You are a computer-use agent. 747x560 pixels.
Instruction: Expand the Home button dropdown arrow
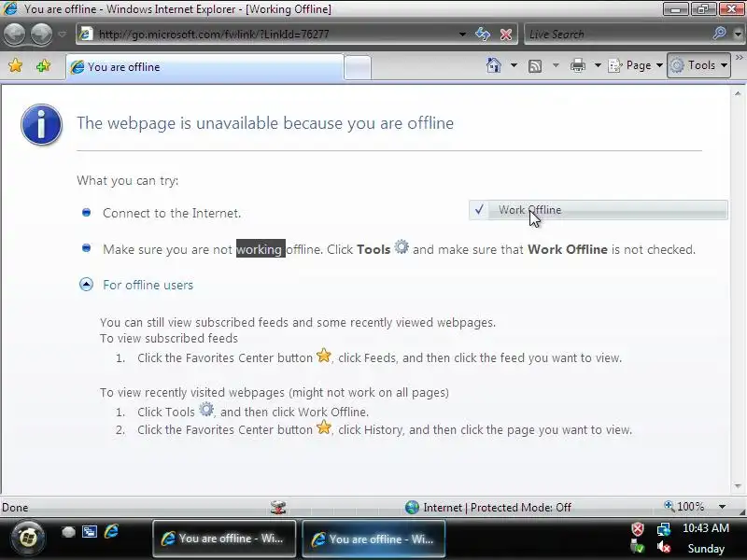coord(514,65)
